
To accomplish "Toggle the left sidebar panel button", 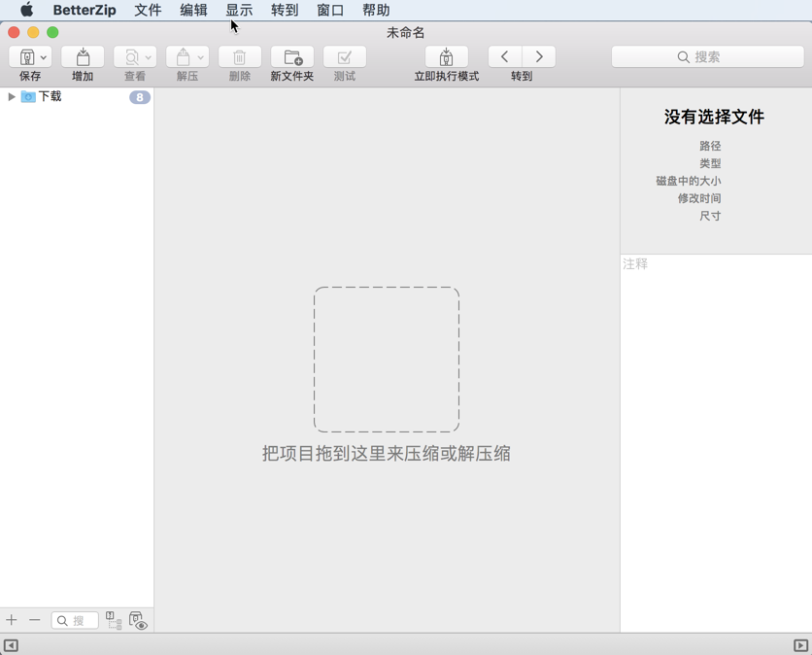I will 11,645.
